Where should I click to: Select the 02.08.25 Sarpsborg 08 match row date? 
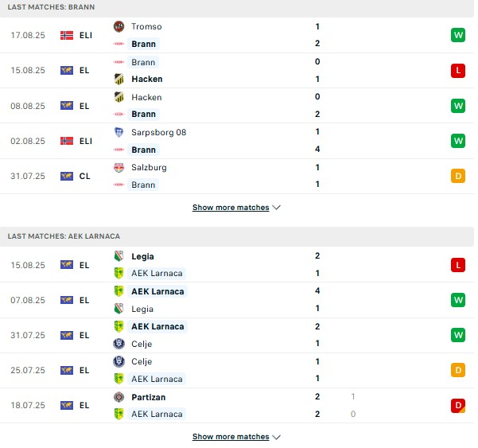(28, 141)
